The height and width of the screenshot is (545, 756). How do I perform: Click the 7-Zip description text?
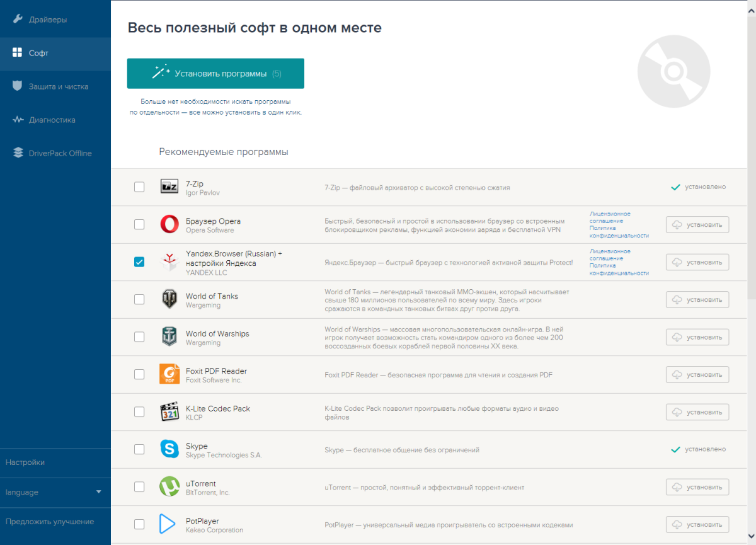click(417, 188)
